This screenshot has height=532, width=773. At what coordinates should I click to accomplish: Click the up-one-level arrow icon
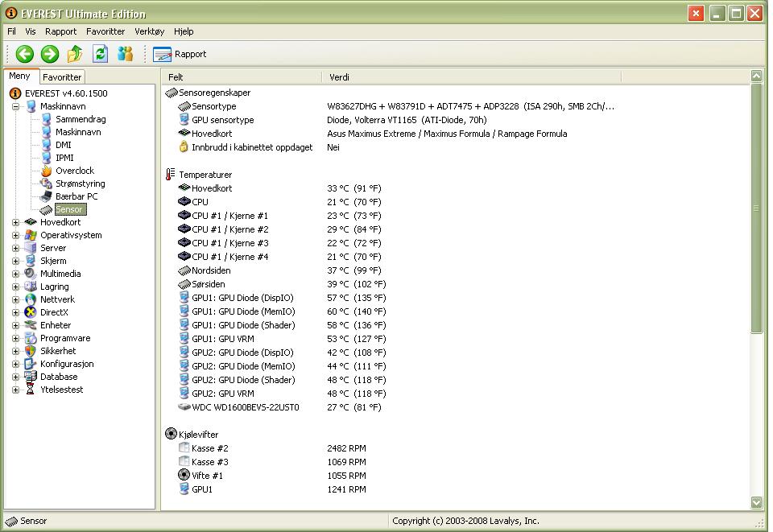pyautogui.click(x=75, y=54)
